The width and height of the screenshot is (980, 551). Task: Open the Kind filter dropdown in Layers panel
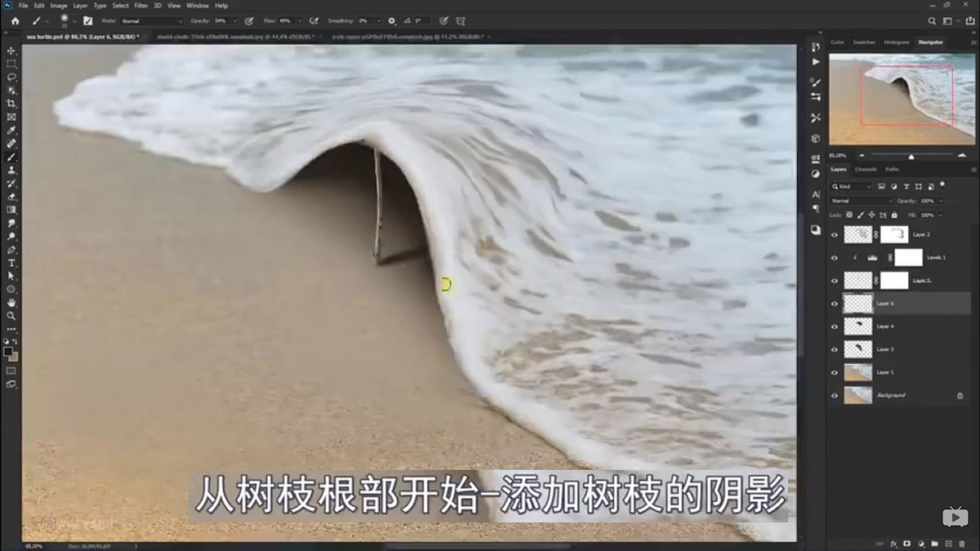(x=853, y=187)
